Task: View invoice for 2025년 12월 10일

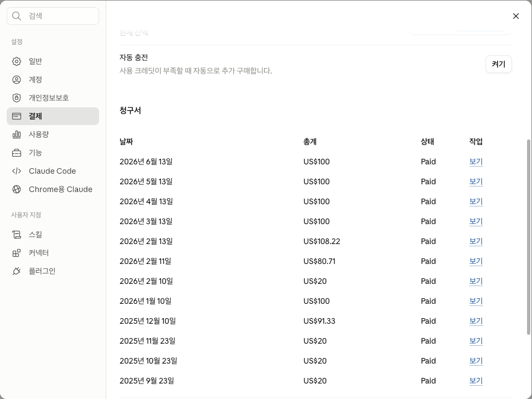Action: 476,321
